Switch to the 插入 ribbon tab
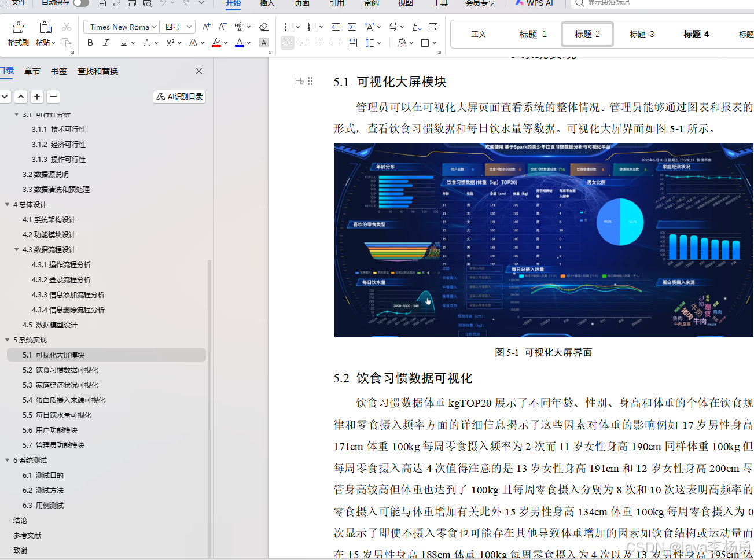This screenshot has height=560, width=754. 267,3
